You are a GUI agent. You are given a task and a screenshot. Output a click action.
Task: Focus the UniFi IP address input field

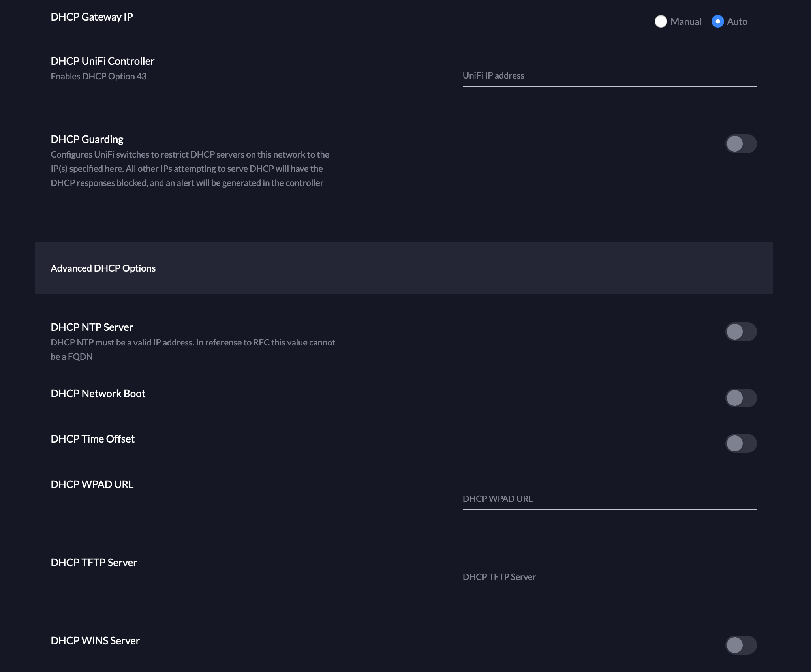point(610,76)
